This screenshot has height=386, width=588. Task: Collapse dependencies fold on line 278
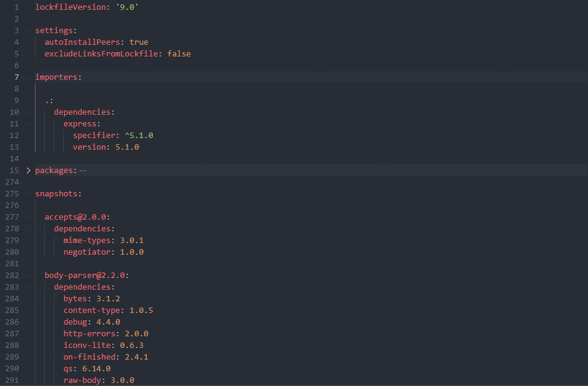pyautogui.click(x=28, y=229)
